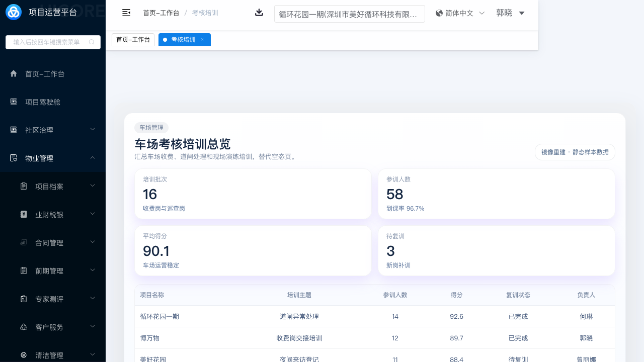Click the home icon beside 首页-工作台
644x362 pixels.
coord(14,74)
